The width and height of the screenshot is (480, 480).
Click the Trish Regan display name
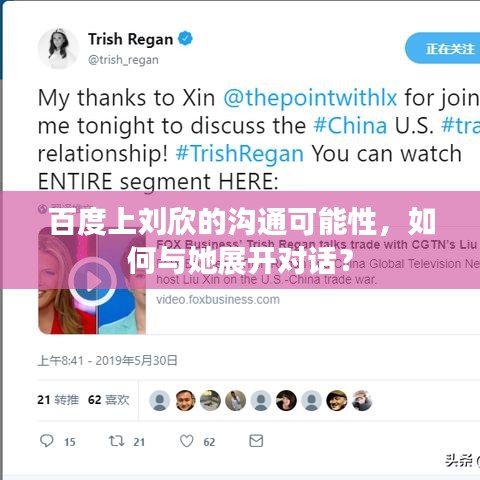[x=130, y=39]
